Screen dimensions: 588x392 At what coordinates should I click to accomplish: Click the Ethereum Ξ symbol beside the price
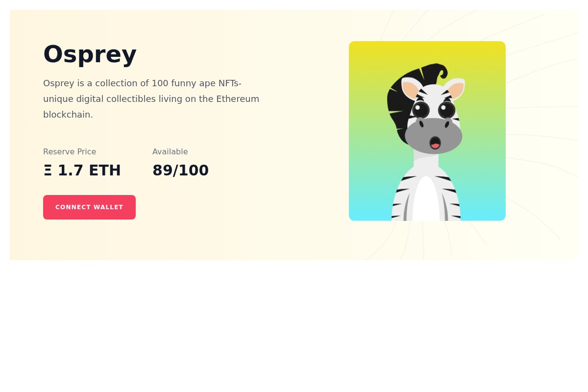coord(48,171)
